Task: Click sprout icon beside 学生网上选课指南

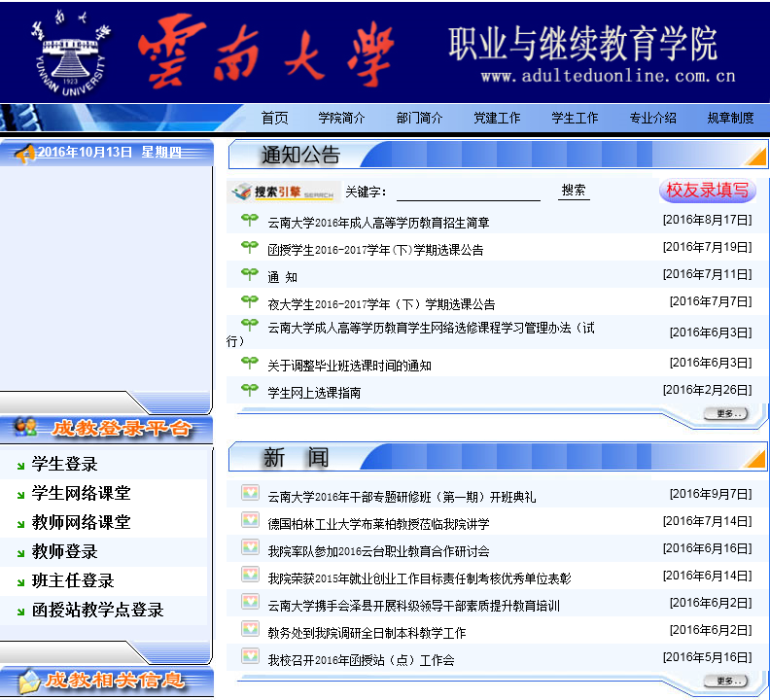Action: (x=250, y=390)
